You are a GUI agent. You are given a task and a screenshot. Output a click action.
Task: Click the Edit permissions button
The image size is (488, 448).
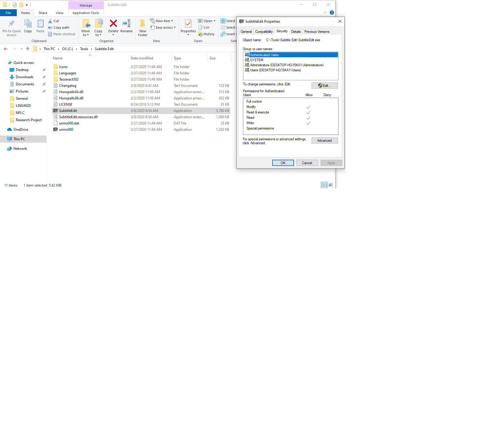click(x=324, y=85)
